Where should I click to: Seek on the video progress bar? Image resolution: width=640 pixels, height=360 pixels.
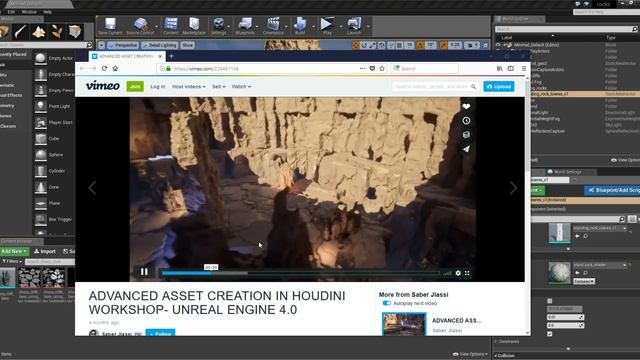(301, 273)
